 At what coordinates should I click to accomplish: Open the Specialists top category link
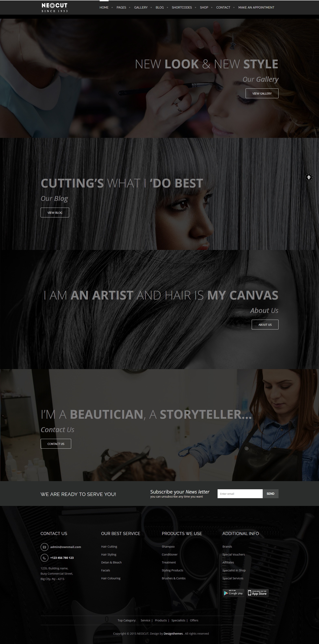pyautogui.click(x=178, y=620)
